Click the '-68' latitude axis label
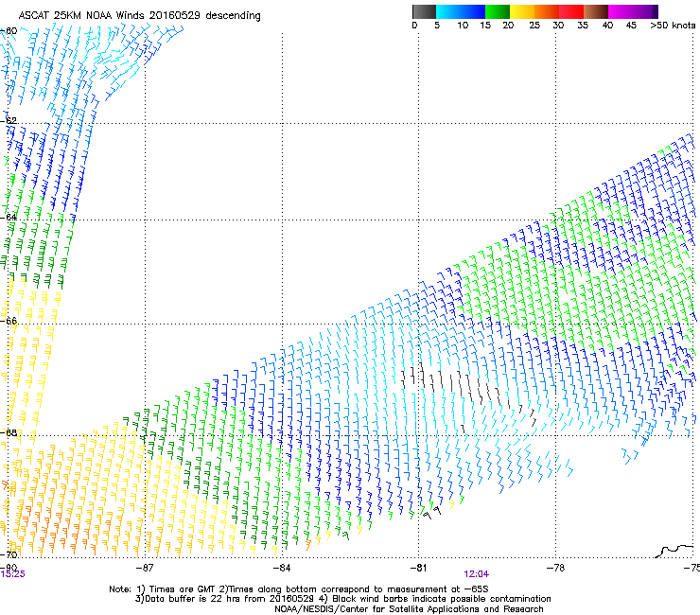This screenshot has height=615, width=700. [x=9, y=432]
